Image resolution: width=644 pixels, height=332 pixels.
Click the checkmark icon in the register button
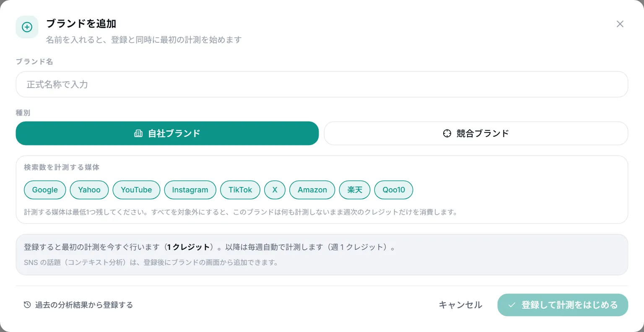coord(512,305)
